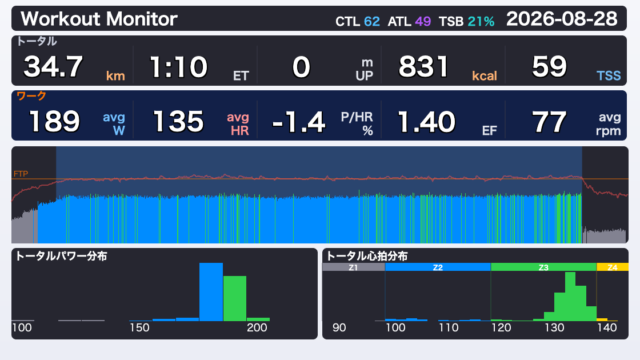The width and height of the screenshot is (640, 360).
Task: Click the トータルパワー分布 heading
Action: coord(61,256)
